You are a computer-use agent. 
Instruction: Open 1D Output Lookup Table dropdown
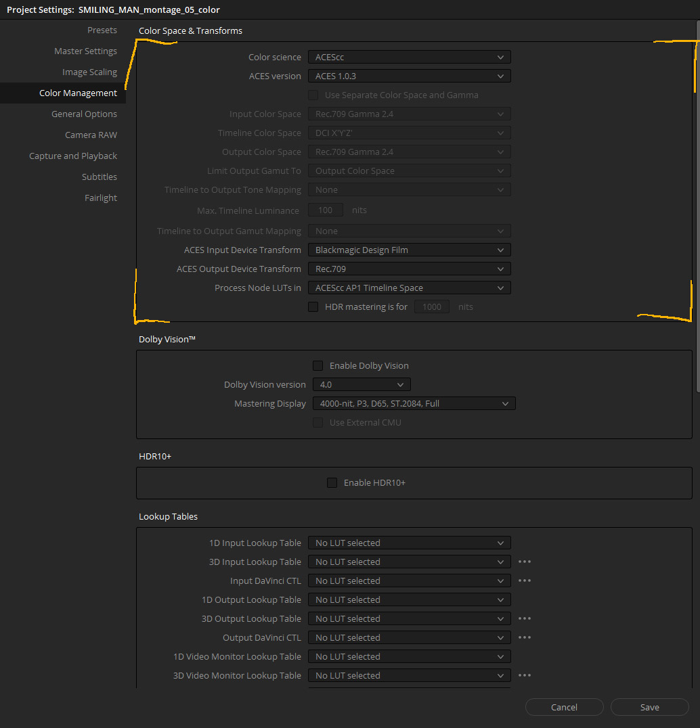(409, 600)
